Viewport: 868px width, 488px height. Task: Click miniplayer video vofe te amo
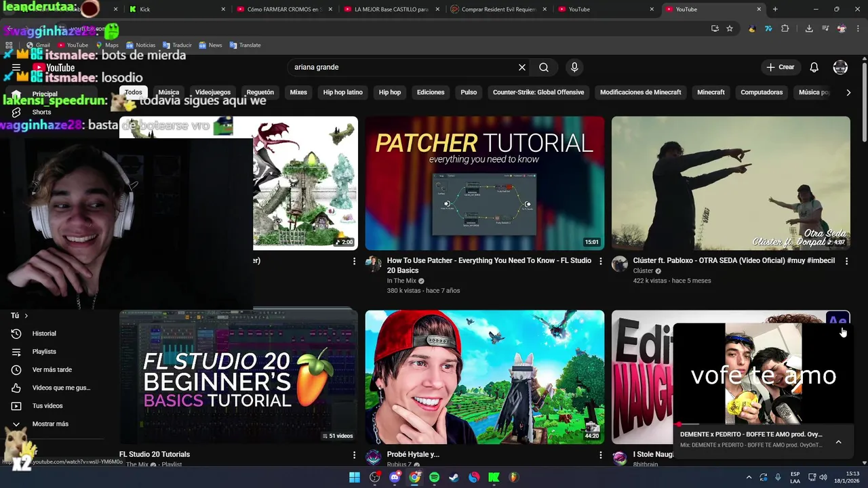pyautogui.click(x=764, y=374)
